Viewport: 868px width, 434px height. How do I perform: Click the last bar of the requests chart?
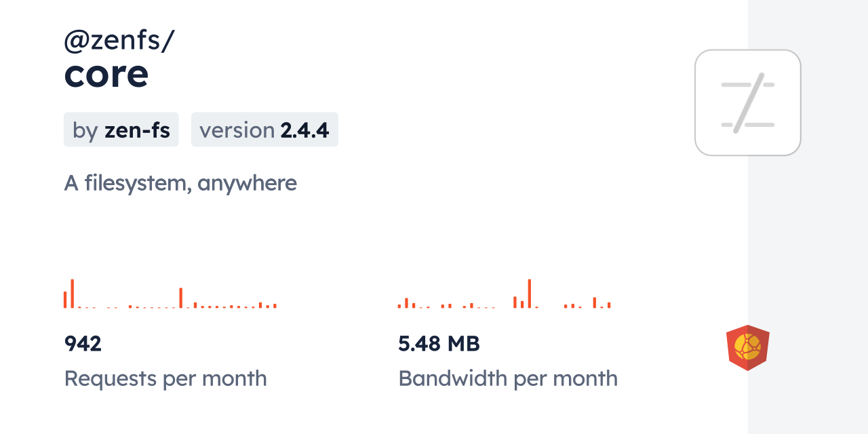[275, 306]
